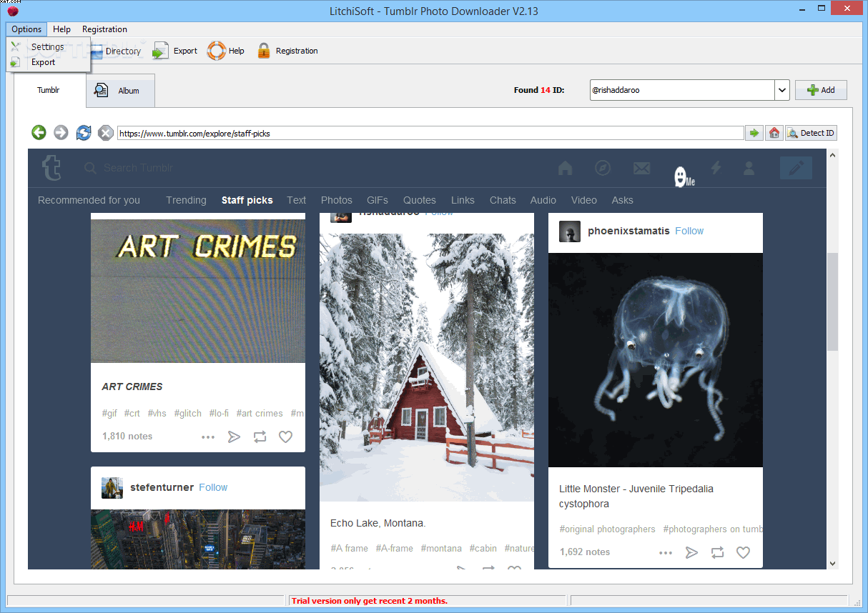Viewport: 868px width, 613px height.
Task: Open the Tumblr explore compass icon
Action: point(603,168)
